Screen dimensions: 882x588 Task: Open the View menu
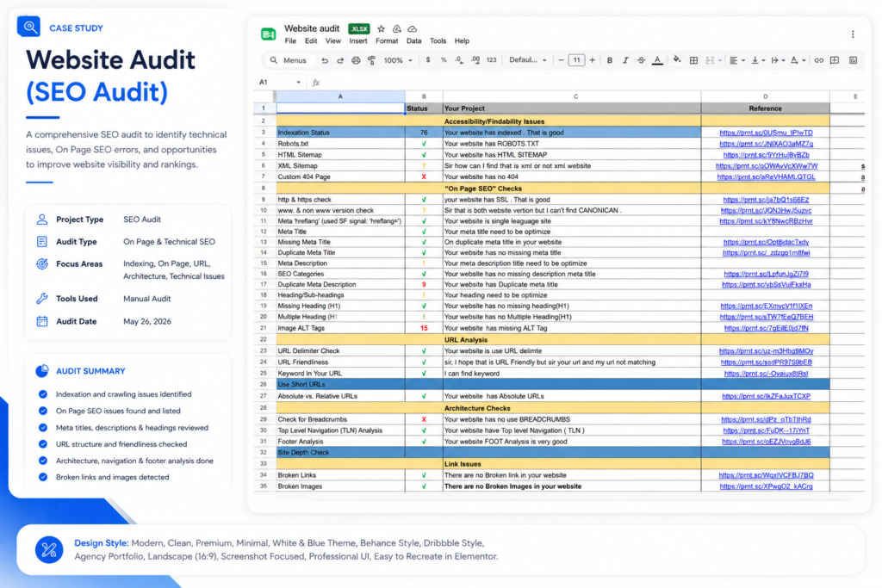333,41
